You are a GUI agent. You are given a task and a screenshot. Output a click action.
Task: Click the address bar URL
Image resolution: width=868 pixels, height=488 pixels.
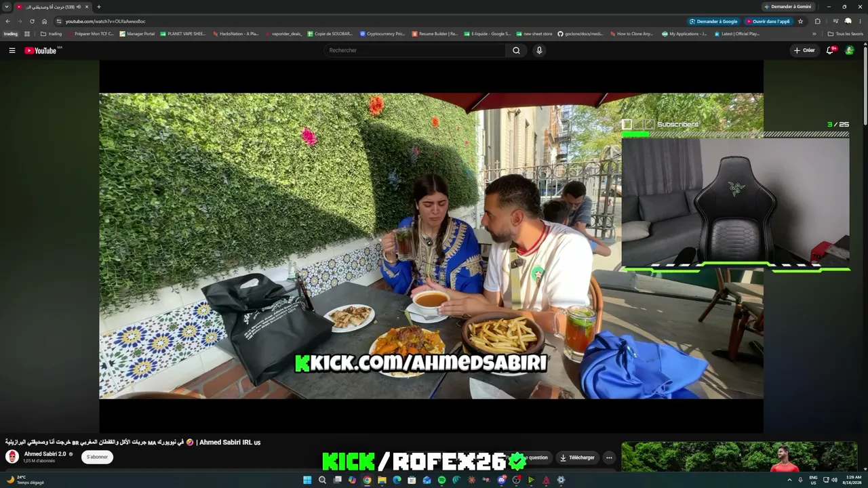click(105, 21)
